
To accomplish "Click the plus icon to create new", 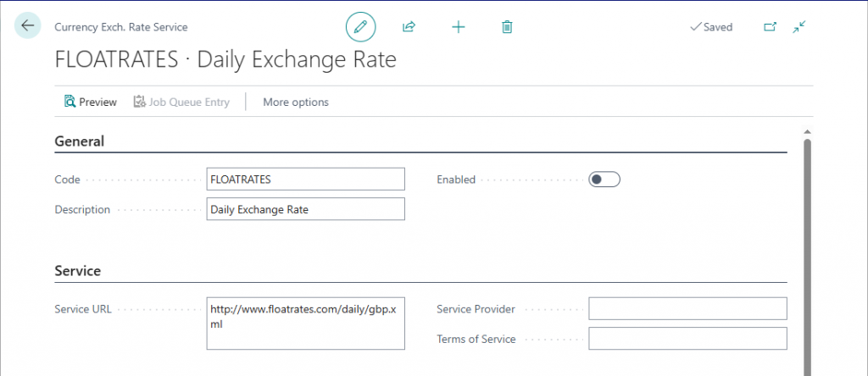I will tap(458, 27).
